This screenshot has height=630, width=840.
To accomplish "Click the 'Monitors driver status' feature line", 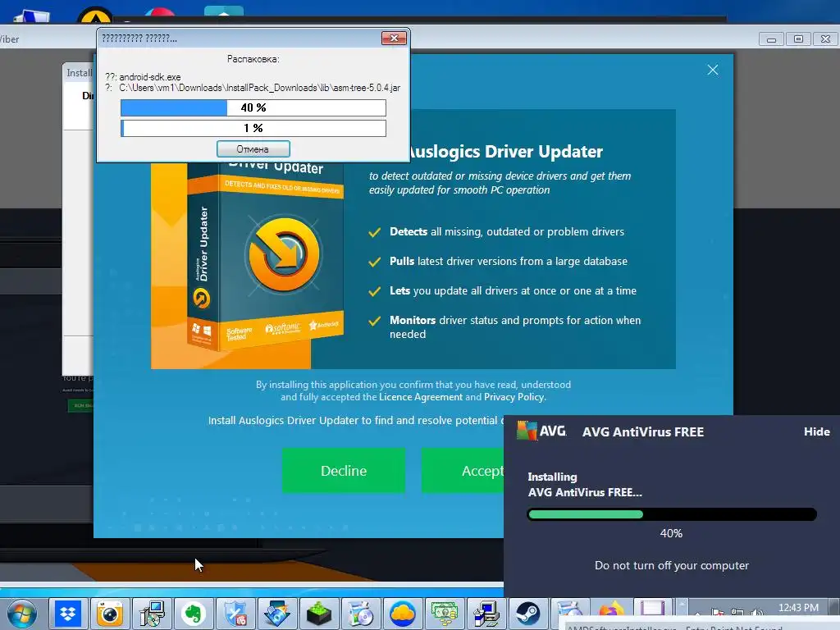I will tap(515, 326).
